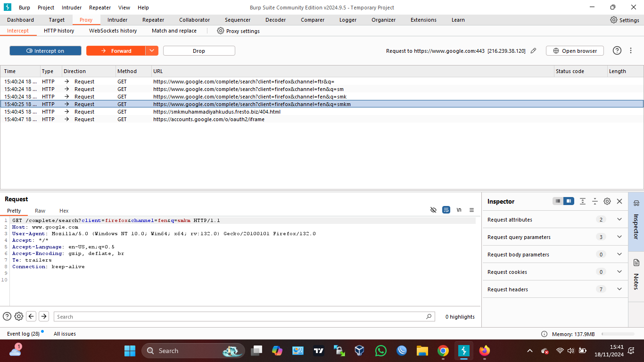This screenshot has width=644, height=362.
Task: Open the Project menu
Action: click(46, 8)
